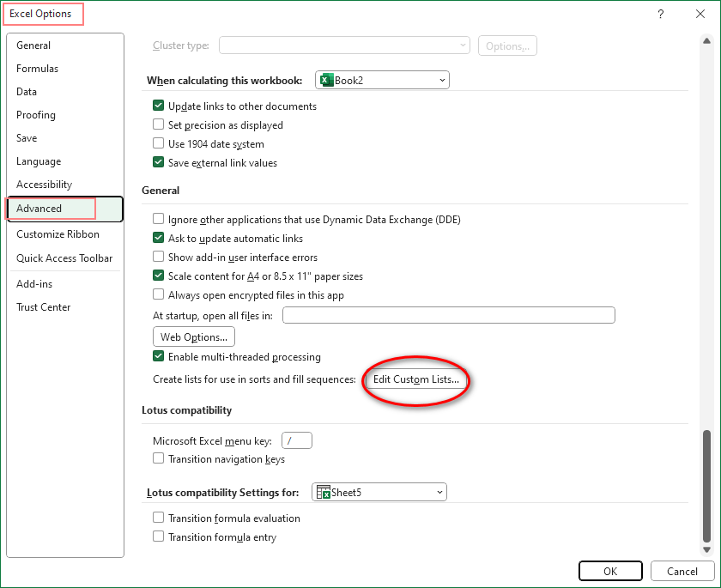Select the Advanced category

(65, 209)
